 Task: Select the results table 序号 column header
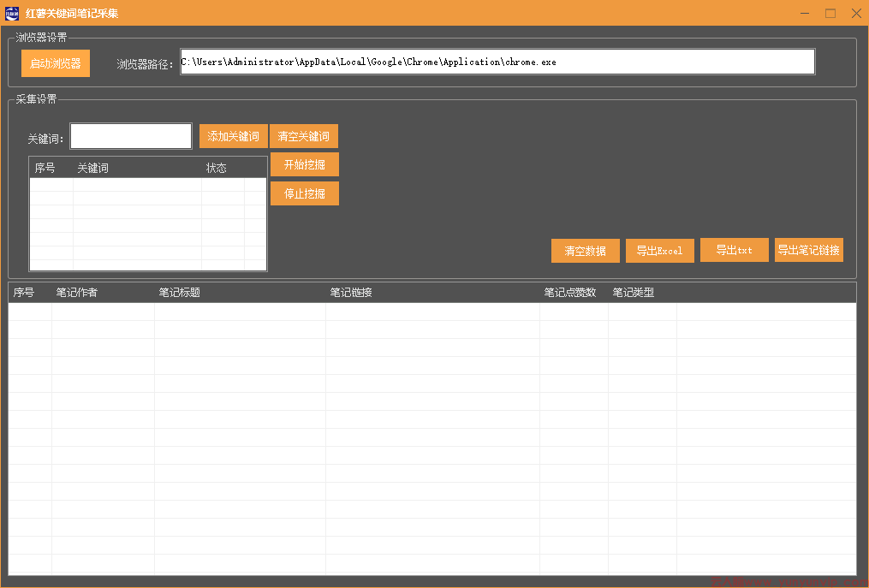(x=30, y=293)
